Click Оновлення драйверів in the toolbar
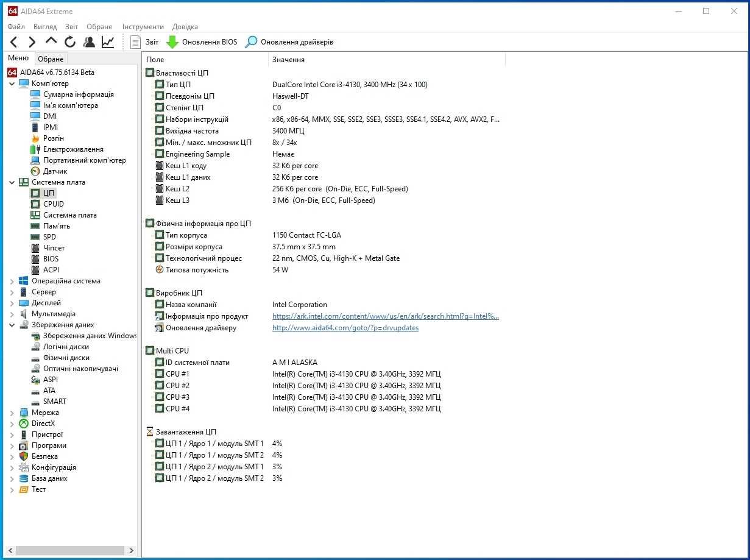750x560 pixels. [x=289, y=42]
